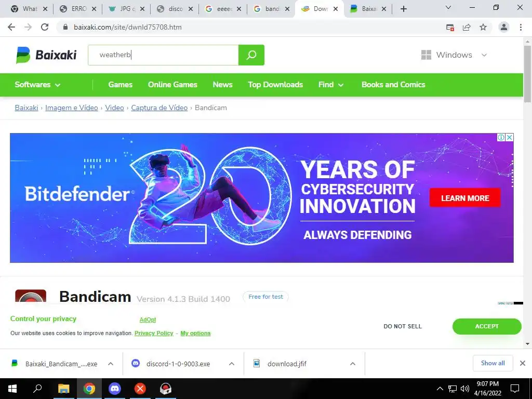This screenshot has height=399, width=532.
Task: Open options for Baixaki_Bandicam exe download
Action: coord(111,364)
